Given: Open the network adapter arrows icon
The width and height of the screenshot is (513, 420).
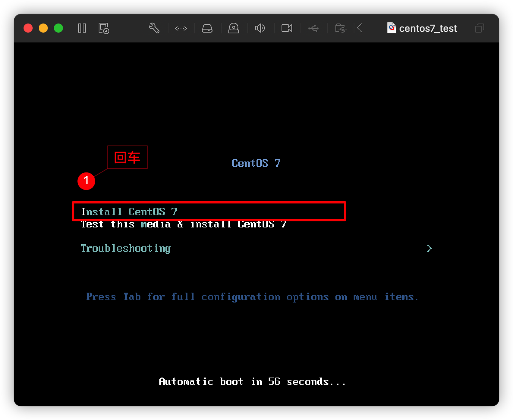Looking at the screenshot, I should pyautogui.click(x=181, y=28).
